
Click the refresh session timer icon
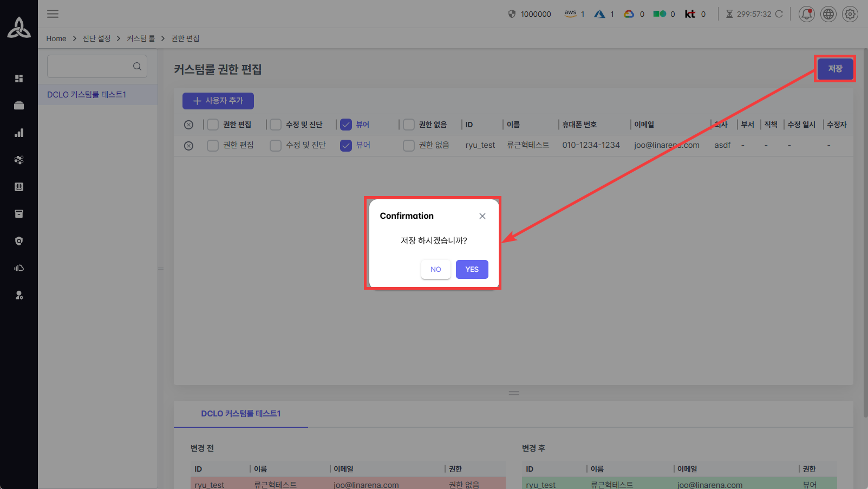click(x=779, y=14)
